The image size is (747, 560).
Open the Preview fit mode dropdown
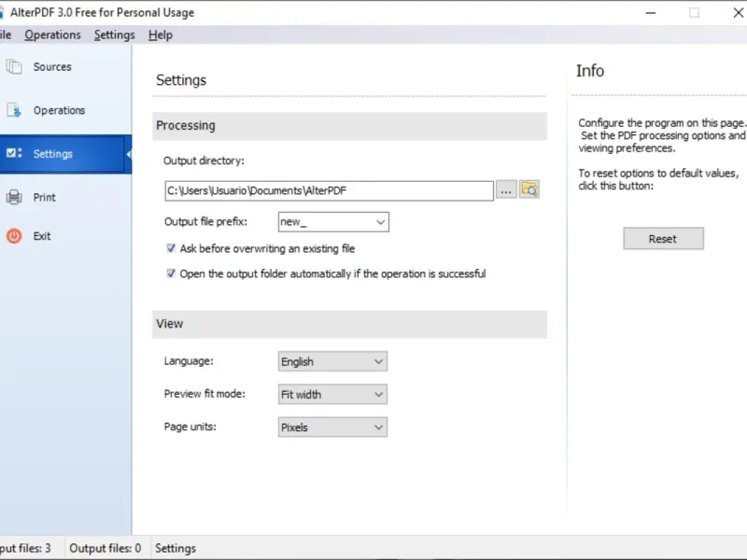(x=332, y=394)
